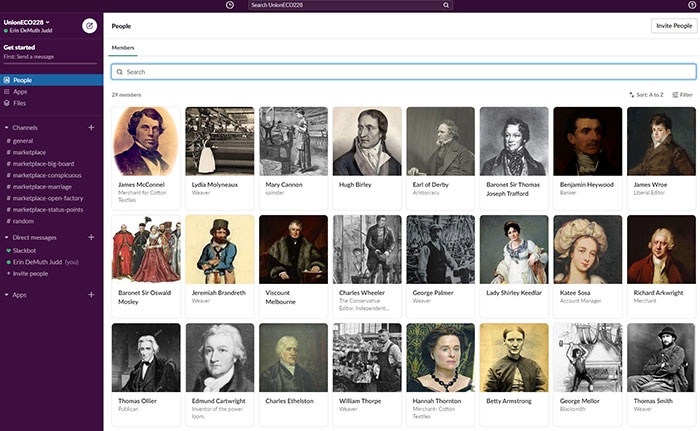Open the history clock icon
This screenshot has width=700, height=431.
tap(229, 5)
